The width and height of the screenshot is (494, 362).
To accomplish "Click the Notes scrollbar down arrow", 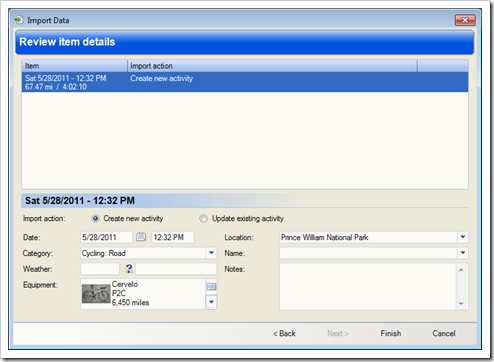I will pyautogui.click(x=461, y=304).
